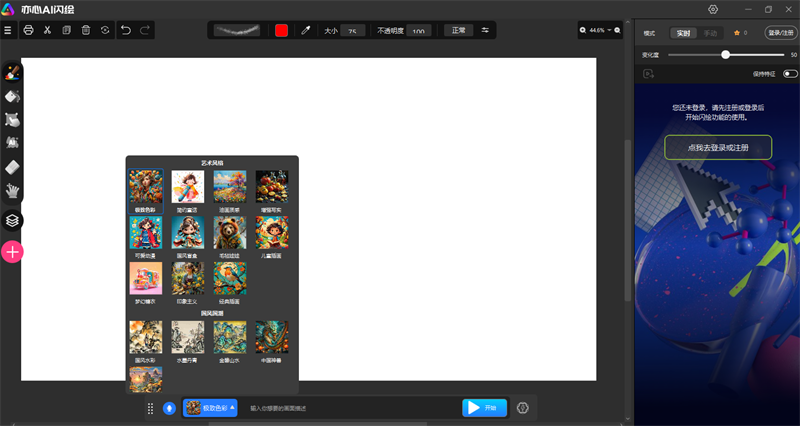Switch mode to 实时

(683, 33)
